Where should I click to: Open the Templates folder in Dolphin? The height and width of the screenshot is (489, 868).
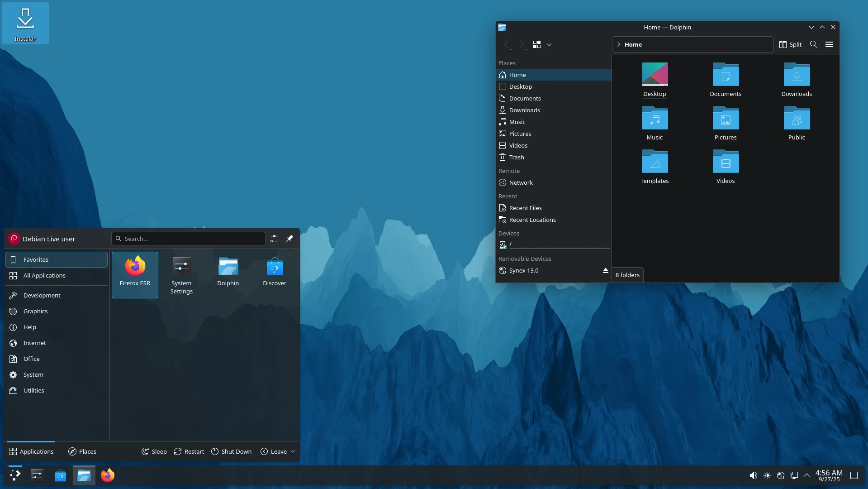(655, 167)
